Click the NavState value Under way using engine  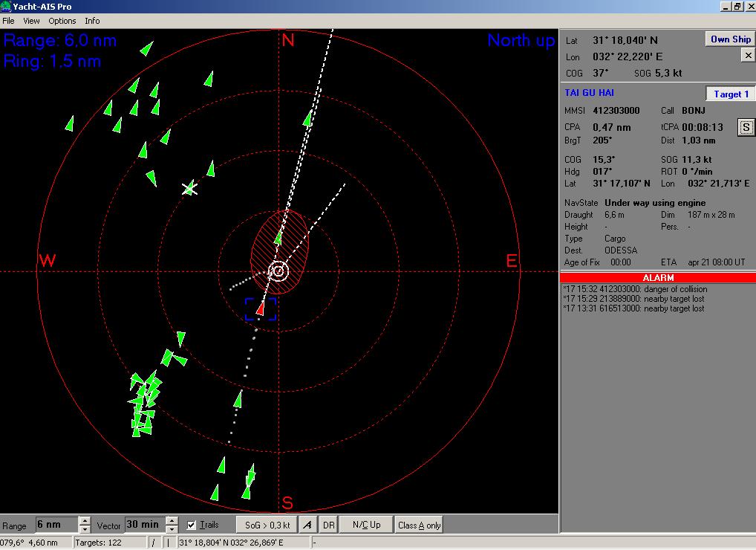click(655, 203)
